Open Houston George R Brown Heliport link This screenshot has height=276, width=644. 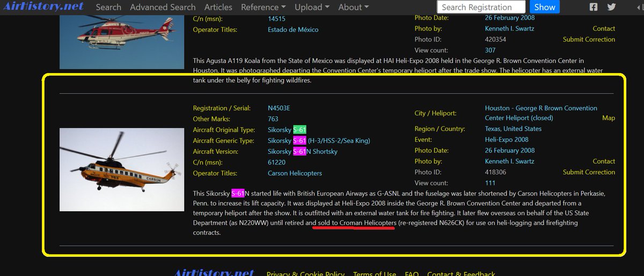tap(541, 113)
